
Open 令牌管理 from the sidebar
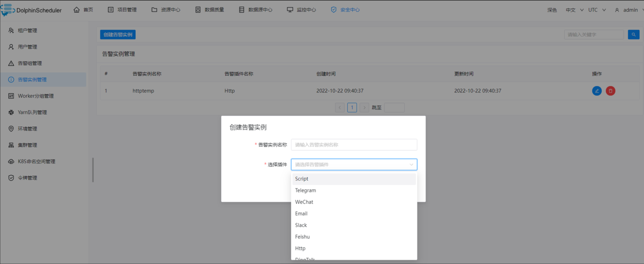coord(27,178)
